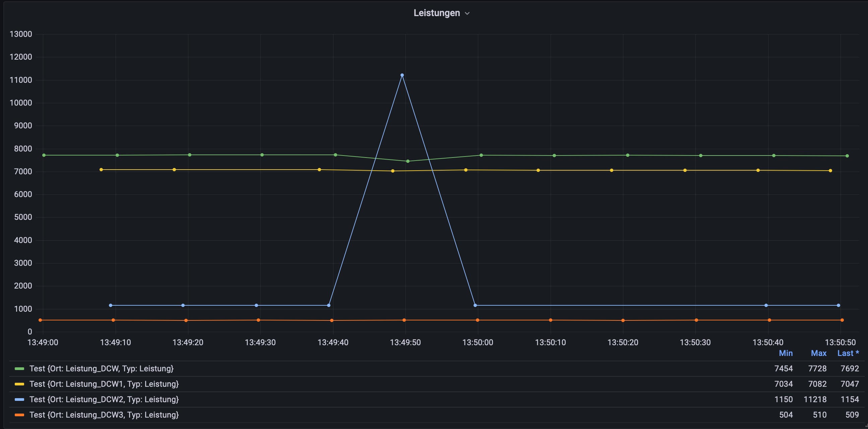Click first yellow data point of DCW1 line
This screenshot has height=429, width=868.
click(x=101, y=170)
